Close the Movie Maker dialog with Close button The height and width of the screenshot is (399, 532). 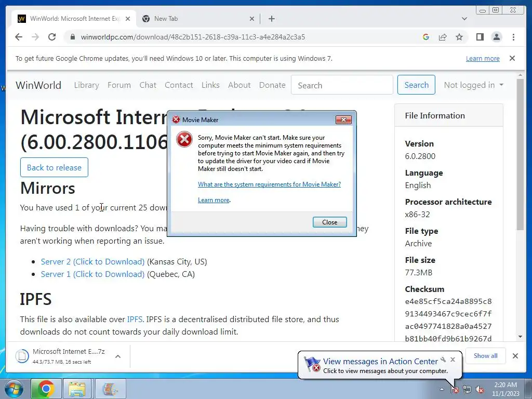click(x=329, y=222)
